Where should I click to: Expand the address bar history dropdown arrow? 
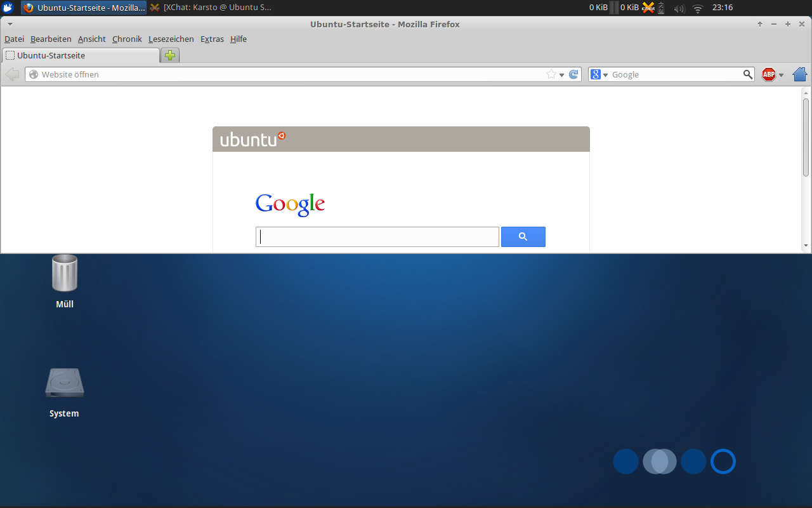(x=561, y=75)
